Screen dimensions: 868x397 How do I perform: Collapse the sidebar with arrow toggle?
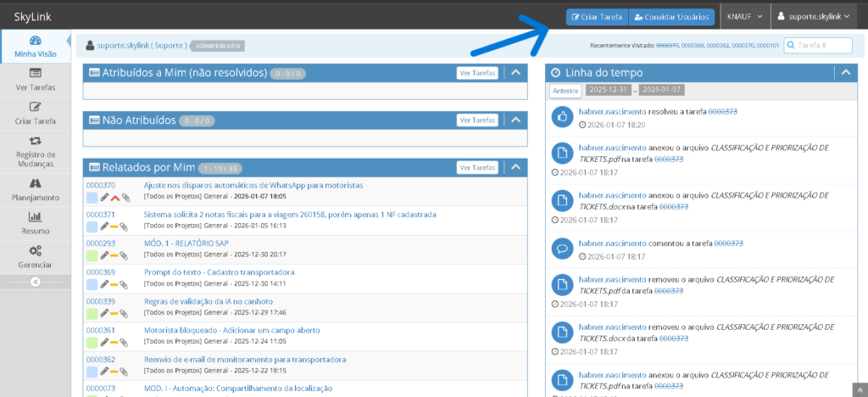point(36,282)
